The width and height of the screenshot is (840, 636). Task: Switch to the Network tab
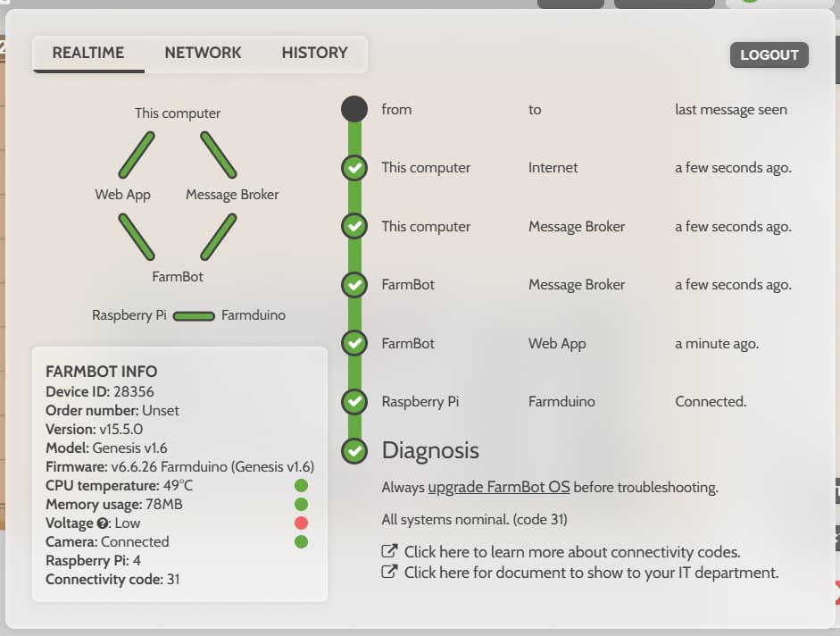click(203, 53)
